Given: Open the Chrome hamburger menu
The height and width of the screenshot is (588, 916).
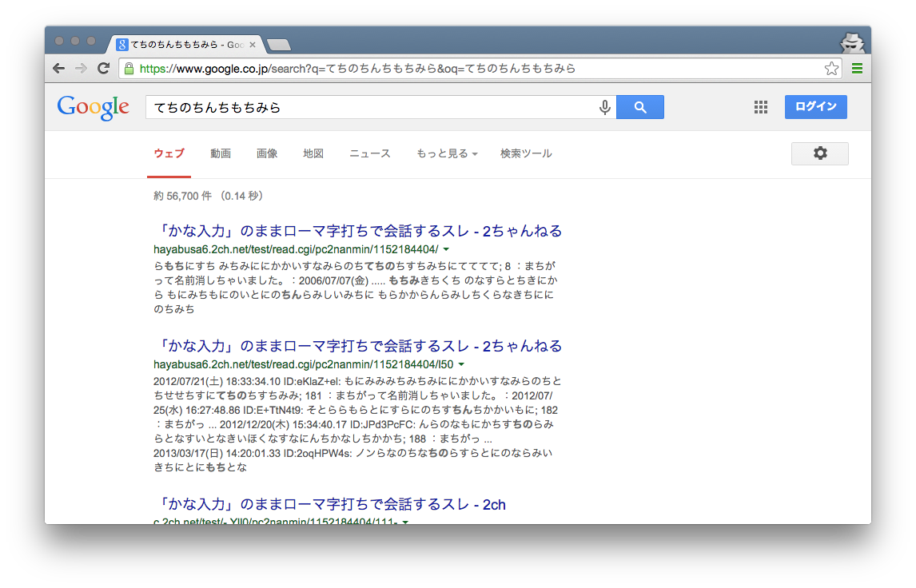Looking at the screenshot, I should tap(857, 69).
